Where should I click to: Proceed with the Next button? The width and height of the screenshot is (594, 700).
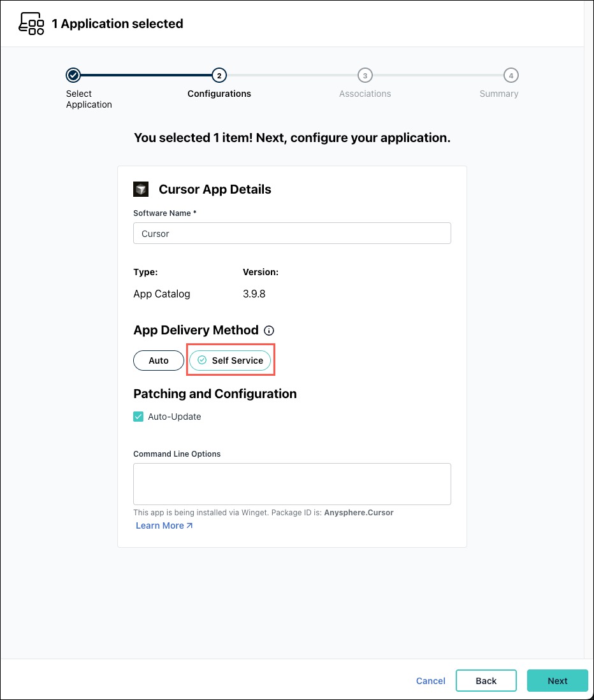tap(558, 681)
